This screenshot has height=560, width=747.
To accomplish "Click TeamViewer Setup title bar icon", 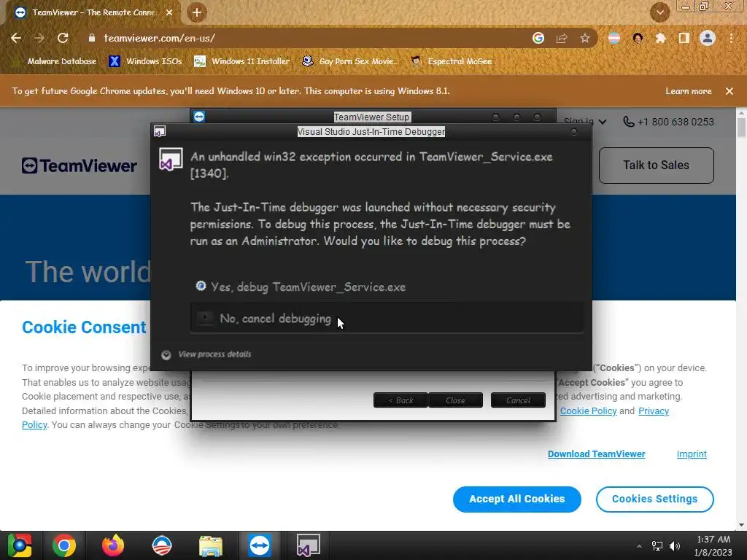I will (199, 116).
